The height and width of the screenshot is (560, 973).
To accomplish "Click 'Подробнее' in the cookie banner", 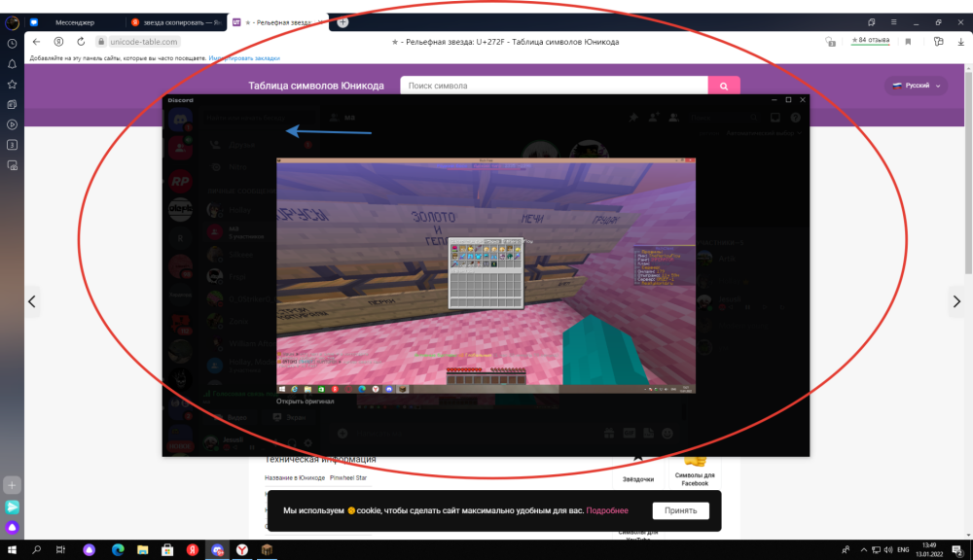I will point(607,510).
